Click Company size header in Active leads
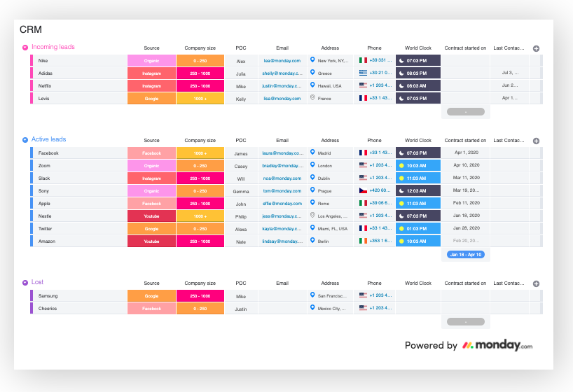 (x=200, y=141)
